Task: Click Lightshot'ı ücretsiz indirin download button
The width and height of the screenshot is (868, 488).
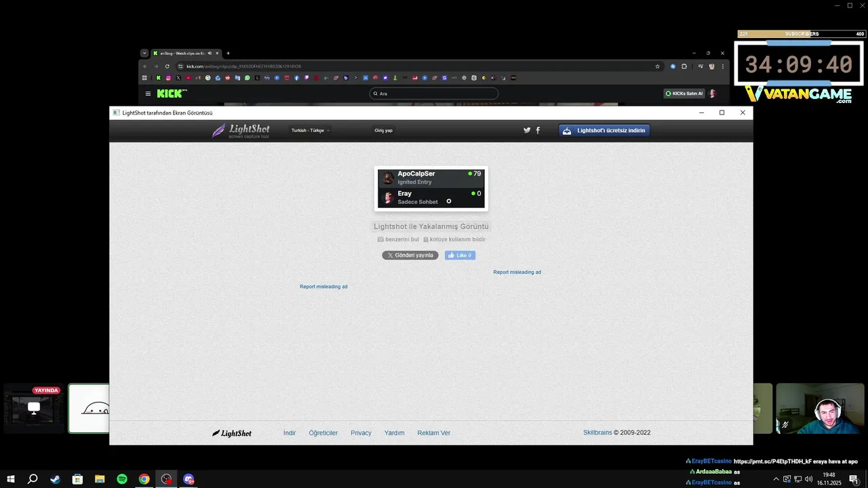Action: 604,130
